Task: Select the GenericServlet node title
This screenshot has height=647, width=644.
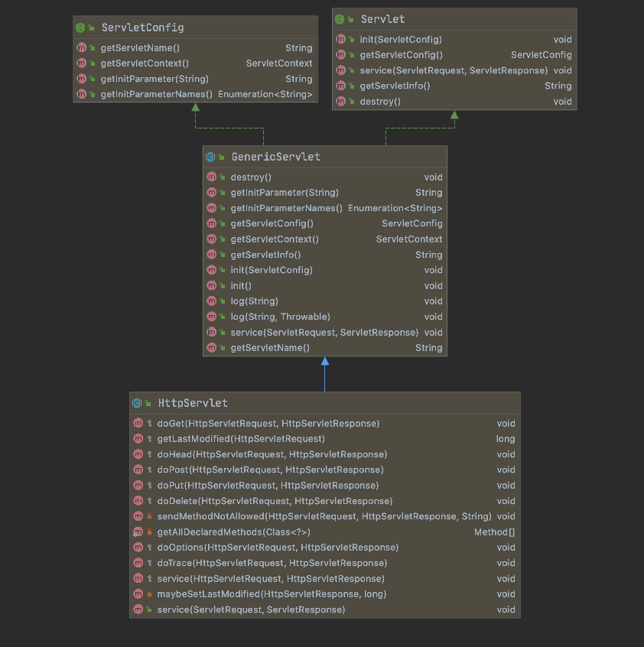Action: pos(275,157)
